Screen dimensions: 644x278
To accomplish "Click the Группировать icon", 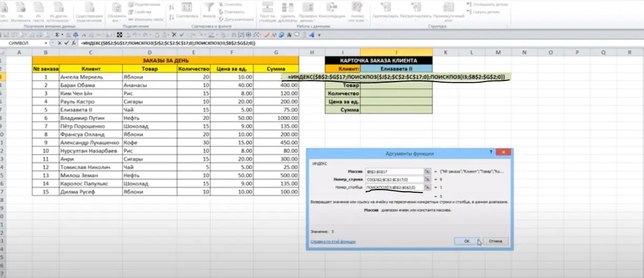I will pos(385,11).
